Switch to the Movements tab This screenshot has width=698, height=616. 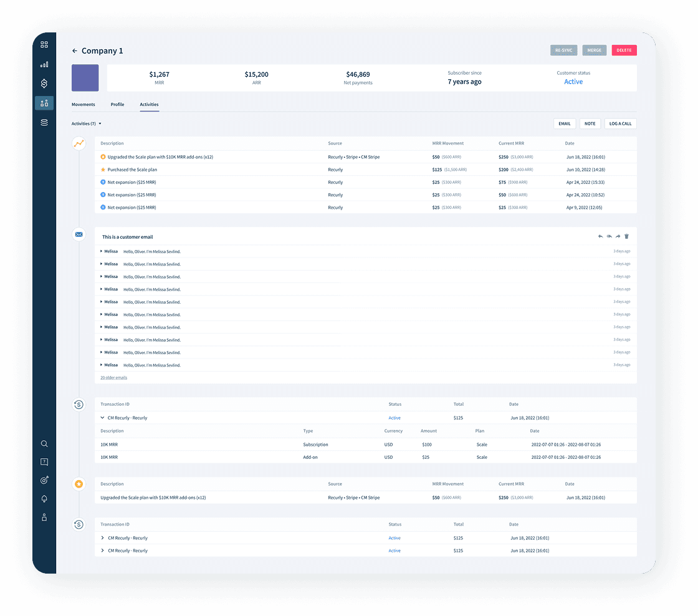point(84,105)
